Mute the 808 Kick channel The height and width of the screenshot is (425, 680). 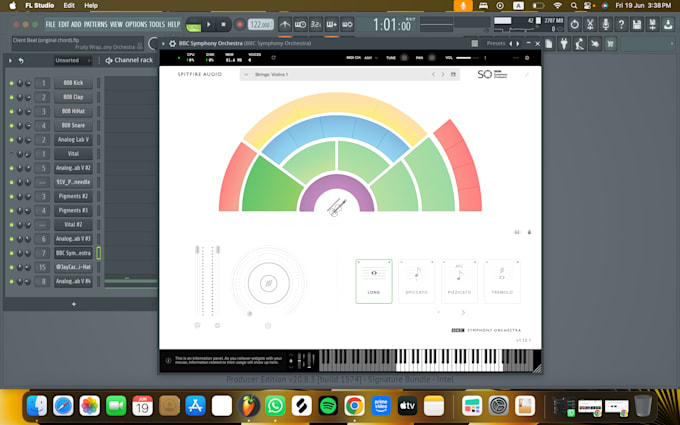point(11,83)
